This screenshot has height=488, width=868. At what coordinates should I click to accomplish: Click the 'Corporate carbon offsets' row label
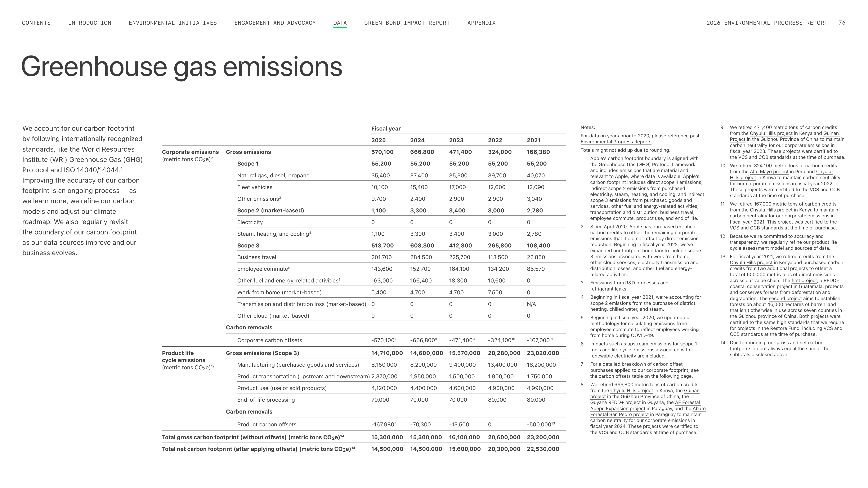270,340
